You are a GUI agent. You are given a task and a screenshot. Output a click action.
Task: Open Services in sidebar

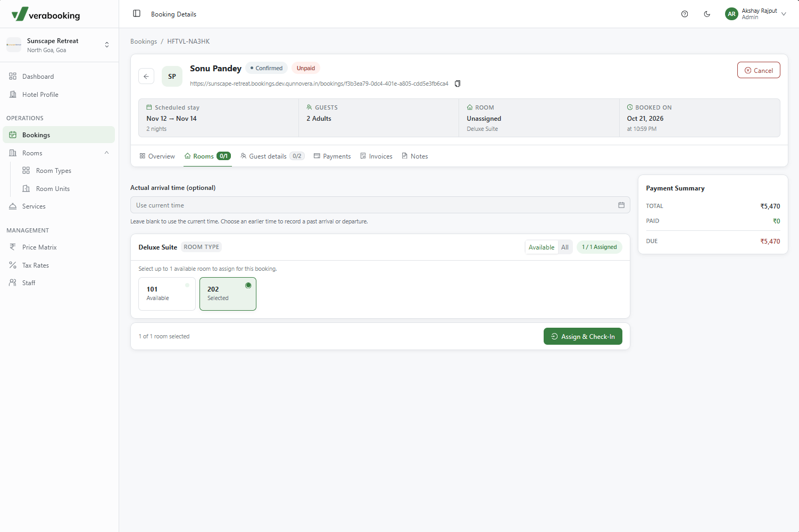(59, 206)
